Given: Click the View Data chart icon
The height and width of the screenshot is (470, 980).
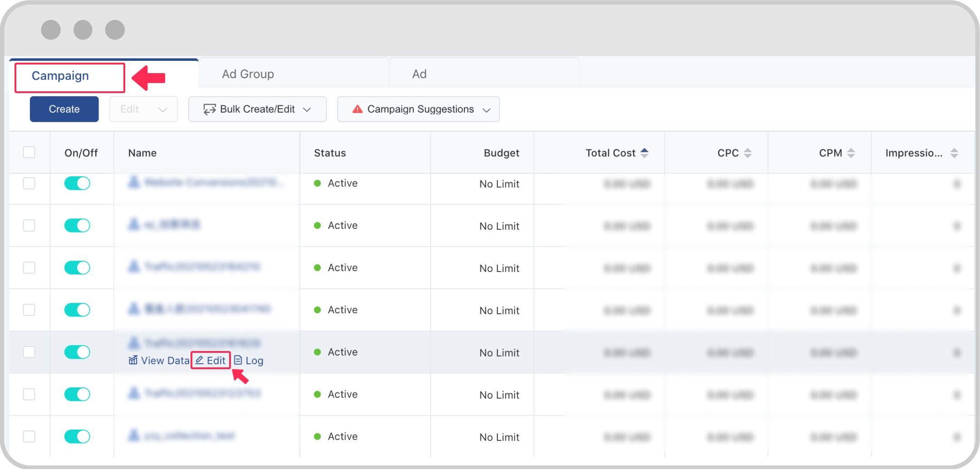Looking at the screenshot, I should click(x=133, y=361).
